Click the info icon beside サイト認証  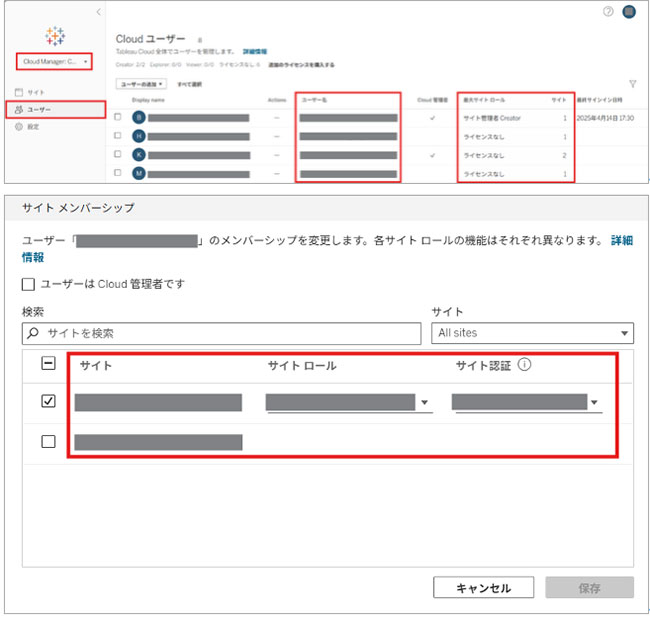[525, 365]
